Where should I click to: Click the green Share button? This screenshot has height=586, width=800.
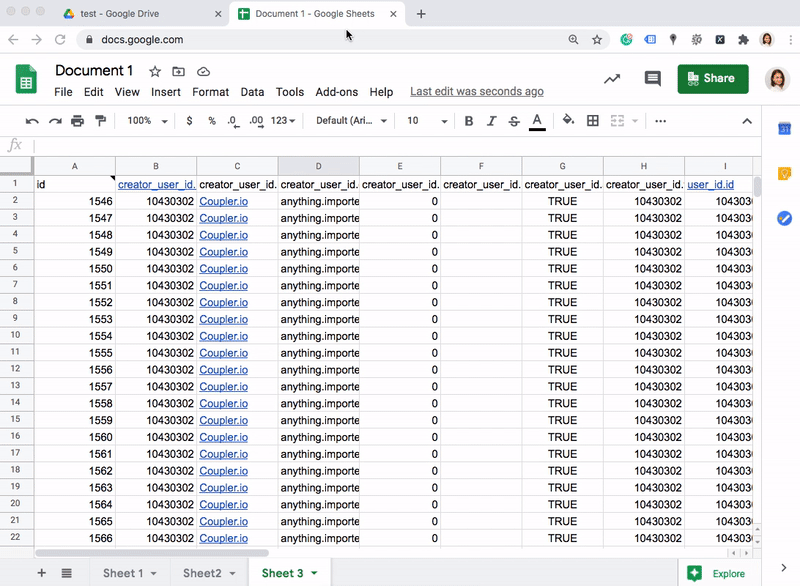(713, 79)
